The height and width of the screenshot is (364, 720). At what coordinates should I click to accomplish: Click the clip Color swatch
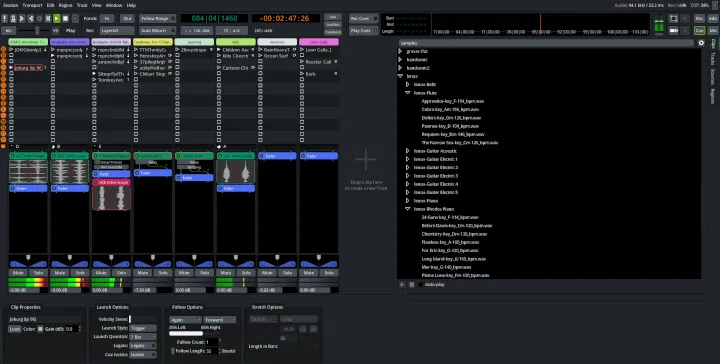click(40, 329)
